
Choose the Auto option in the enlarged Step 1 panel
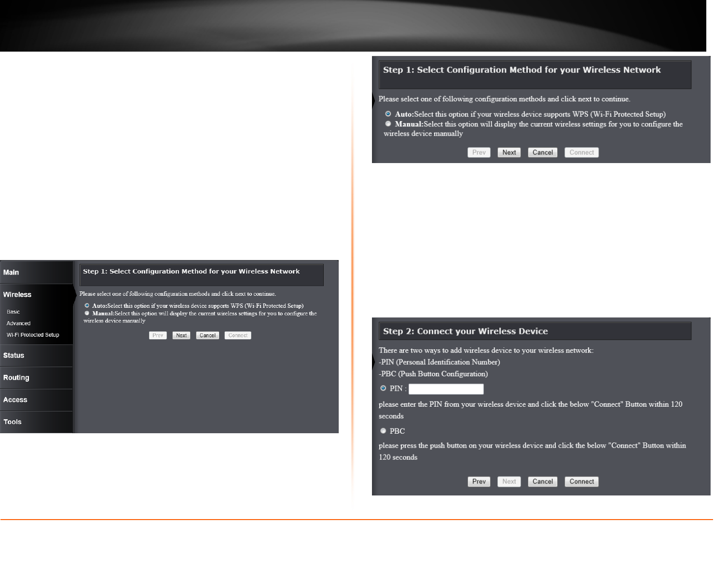coord(388,114)
